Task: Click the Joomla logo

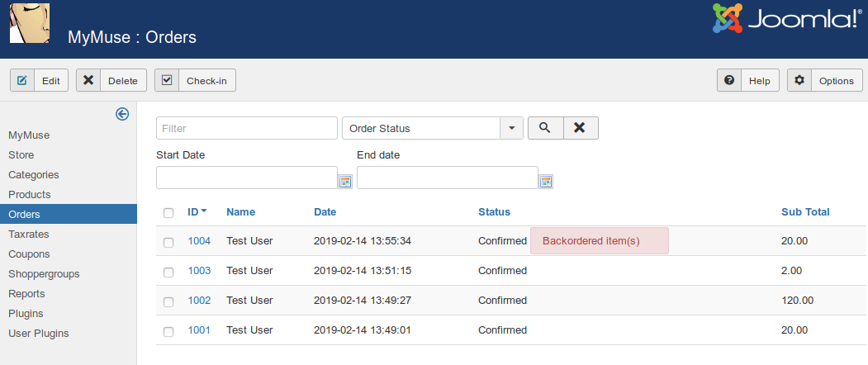Action: [786, 17]
